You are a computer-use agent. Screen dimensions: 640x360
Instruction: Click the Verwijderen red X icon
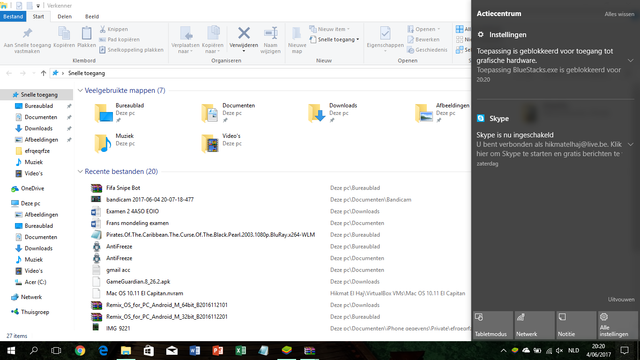point(244,33)
